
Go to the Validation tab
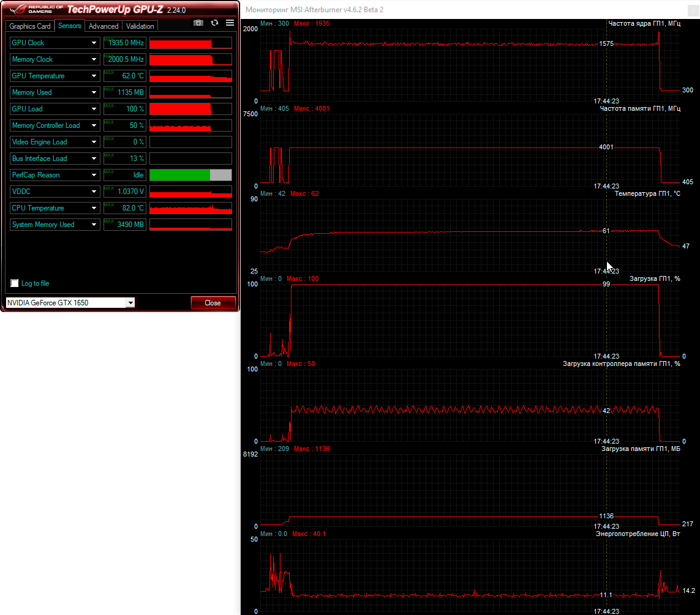point(140,26)
